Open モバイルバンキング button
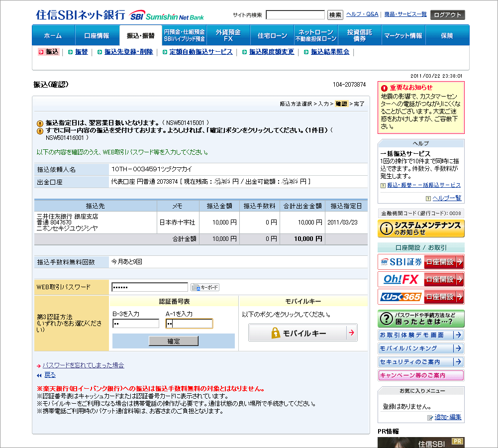 pos(421,348)
